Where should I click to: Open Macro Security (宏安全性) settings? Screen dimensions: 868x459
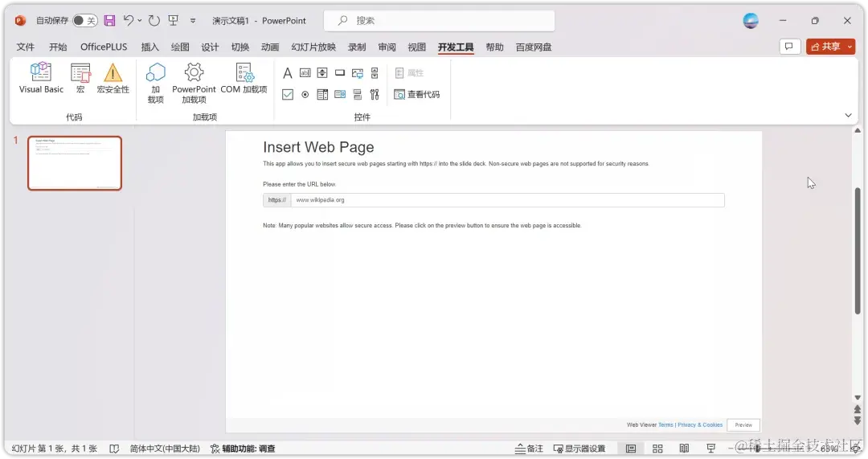(x=113, y=78)
